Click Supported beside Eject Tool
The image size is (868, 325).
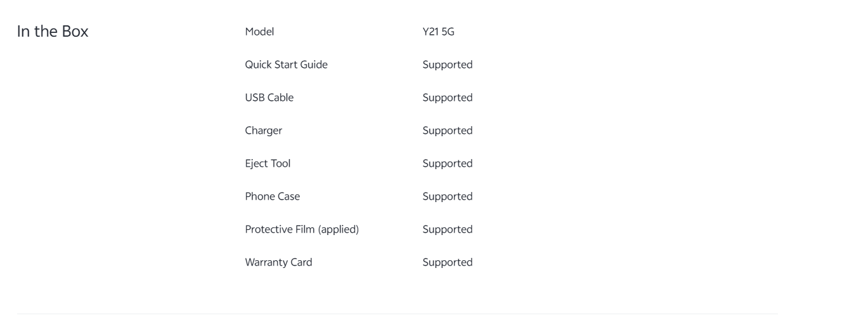[447, 163]
